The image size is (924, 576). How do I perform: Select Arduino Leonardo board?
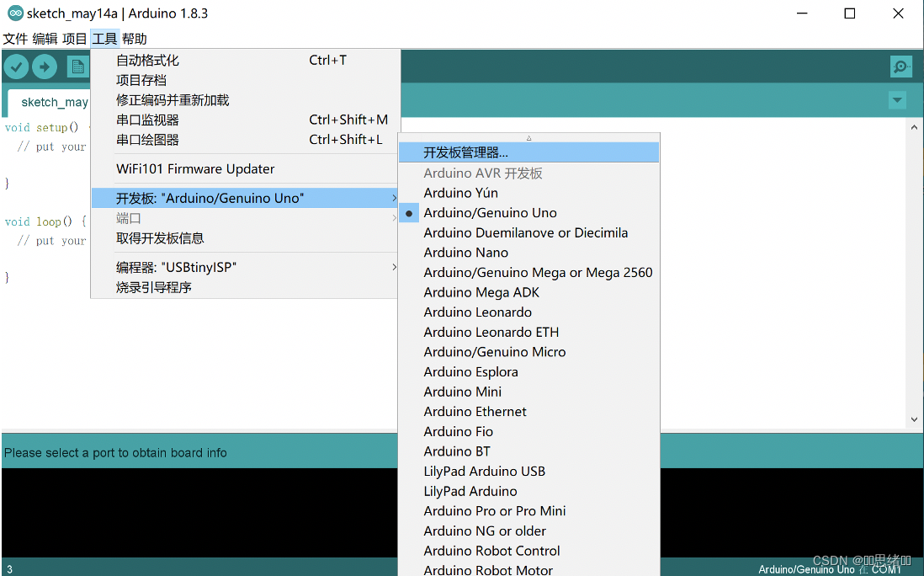(x=528, y=312)
